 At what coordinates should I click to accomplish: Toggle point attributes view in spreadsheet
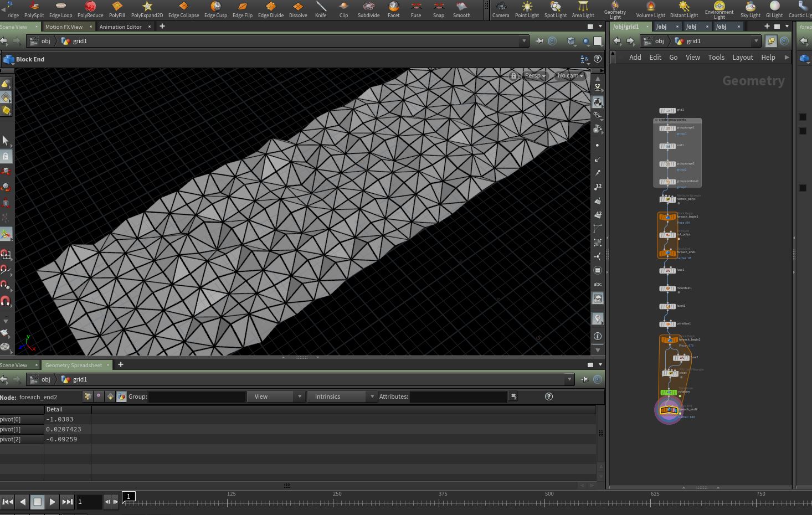(x=88, y=396)
